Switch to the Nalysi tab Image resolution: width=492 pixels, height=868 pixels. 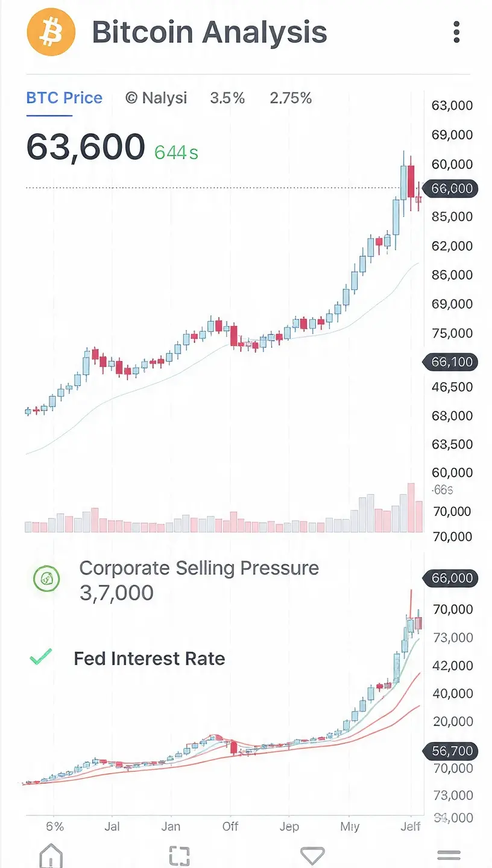tap(156, 98)
